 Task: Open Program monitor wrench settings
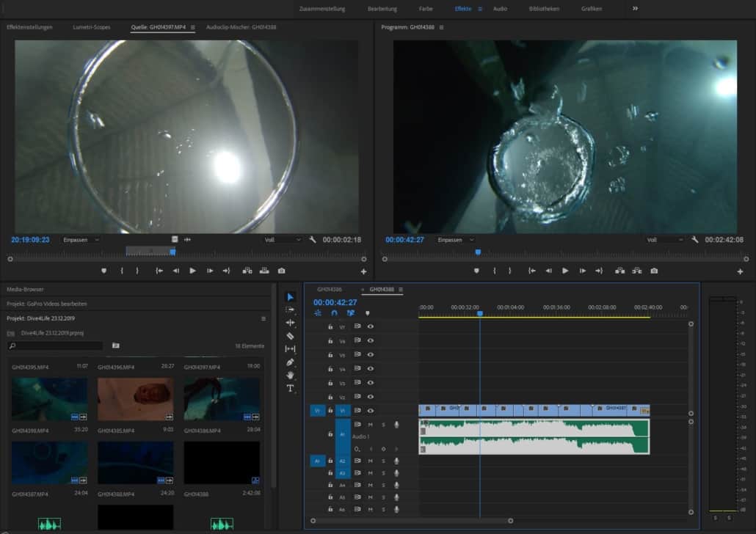[695, 240]
